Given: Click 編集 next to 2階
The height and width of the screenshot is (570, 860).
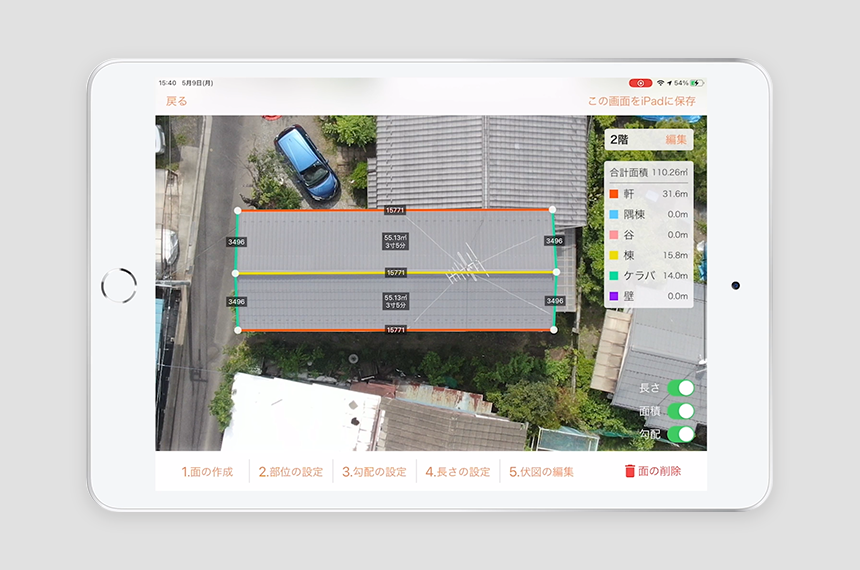Looking at the screenshot, I should click(676, 140).
